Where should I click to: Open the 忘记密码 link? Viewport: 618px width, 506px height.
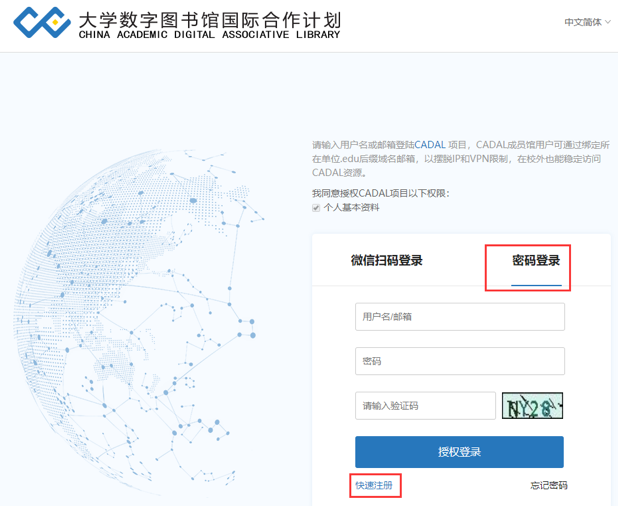tap(549, 486)
